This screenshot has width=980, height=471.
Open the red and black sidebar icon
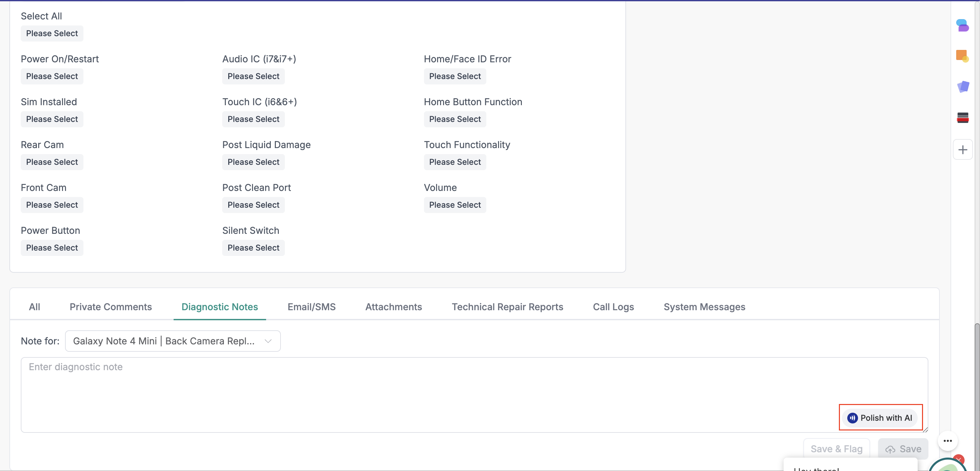coord(963,118)
